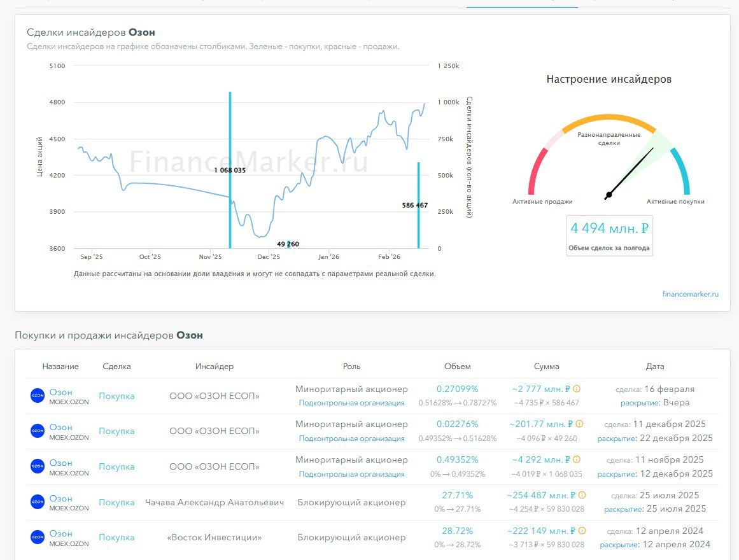Click Активные продажи gauge label
Viewport: 739px width, 560px height.
[x=542, y=201]
